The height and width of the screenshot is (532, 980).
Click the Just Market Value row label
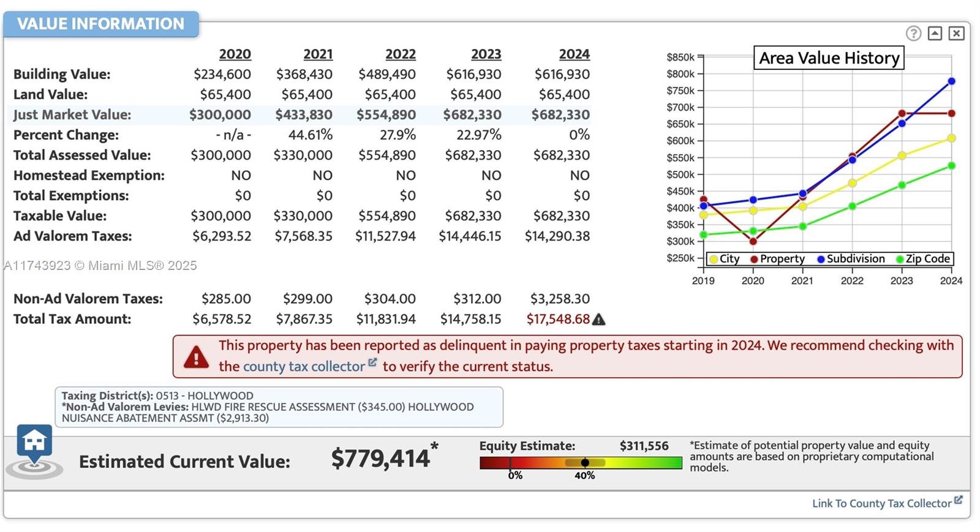click(72, 115)
